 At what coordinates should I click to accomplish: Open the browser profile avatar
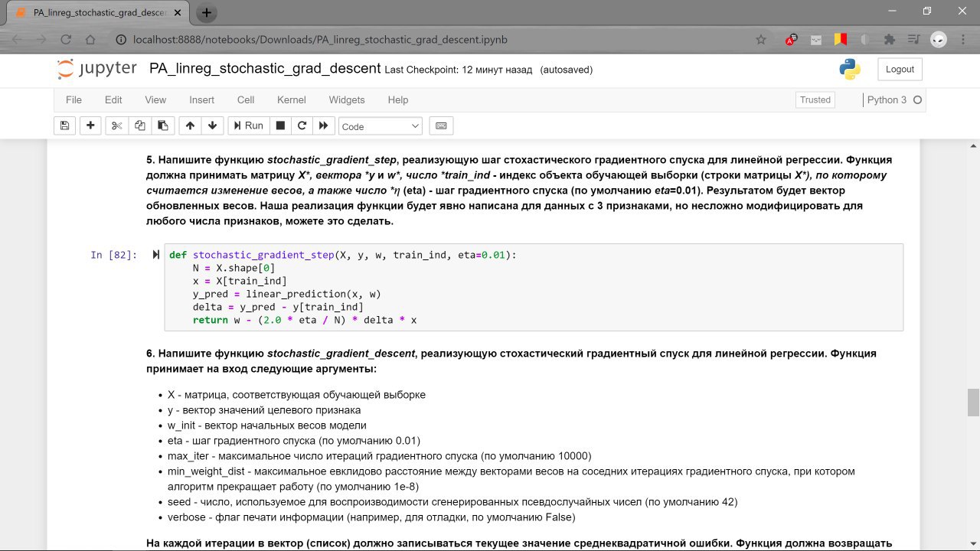click(939, 40)
